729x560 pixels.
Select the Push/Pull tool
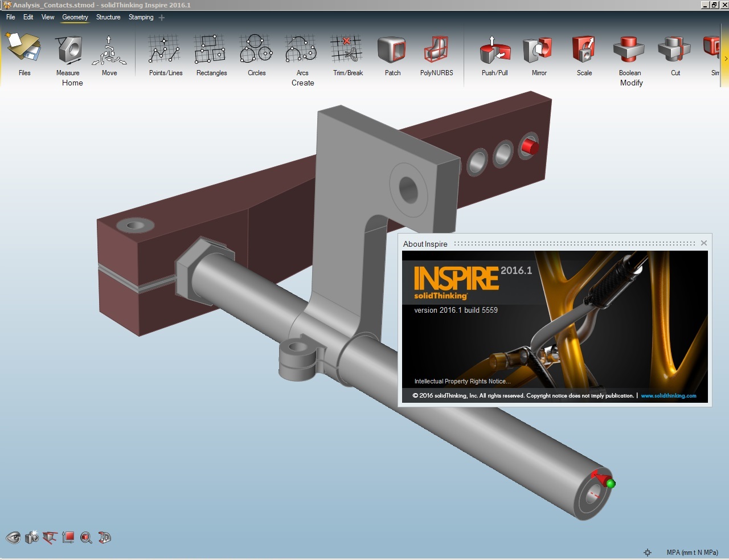(x=494, y=50)
